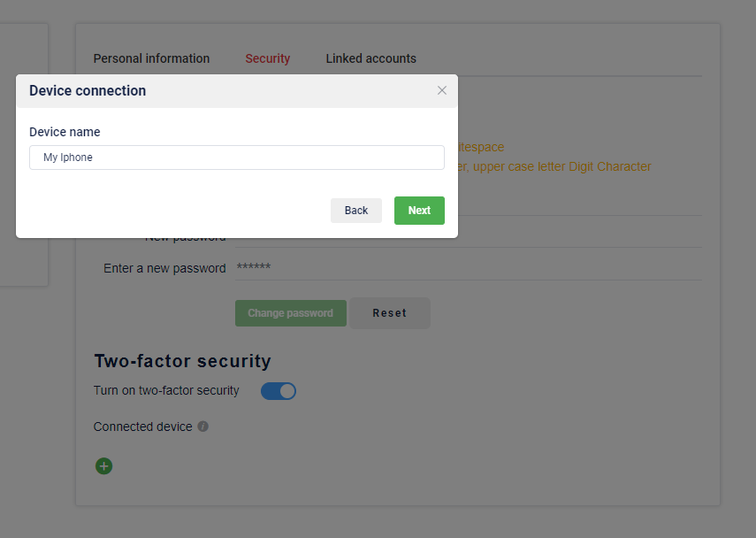This screenshot has height=538, width=756.
Task: Select the Security tab
Action: (x=267, y=58)
